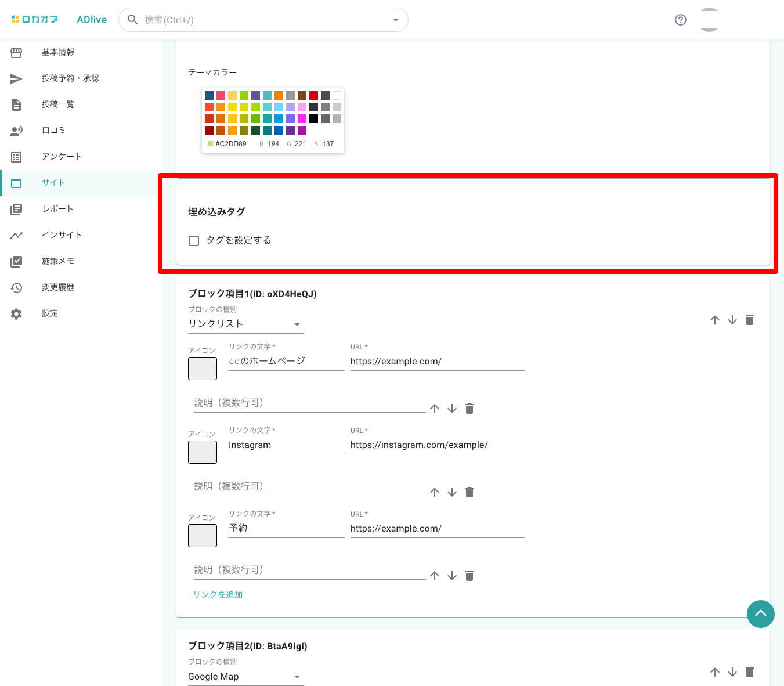Move the 予約 link row up

pyautogui.click(x=435, y=576)
